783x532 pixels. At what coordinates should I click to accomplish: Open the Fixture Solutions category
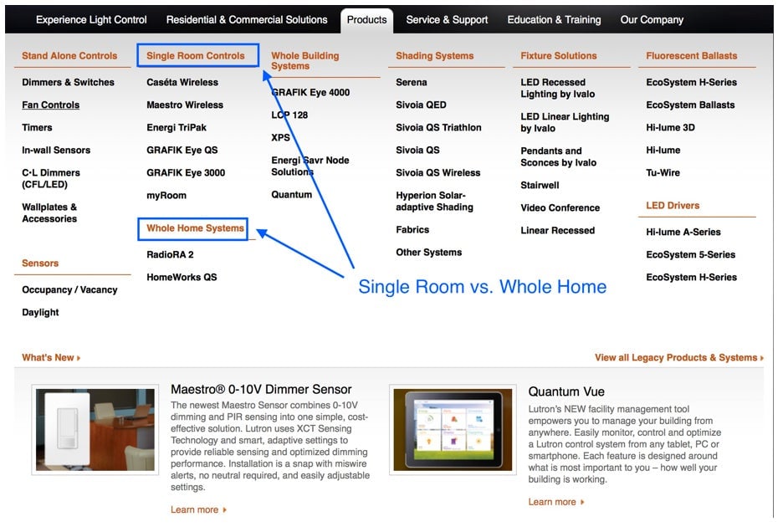coord(558,56)
